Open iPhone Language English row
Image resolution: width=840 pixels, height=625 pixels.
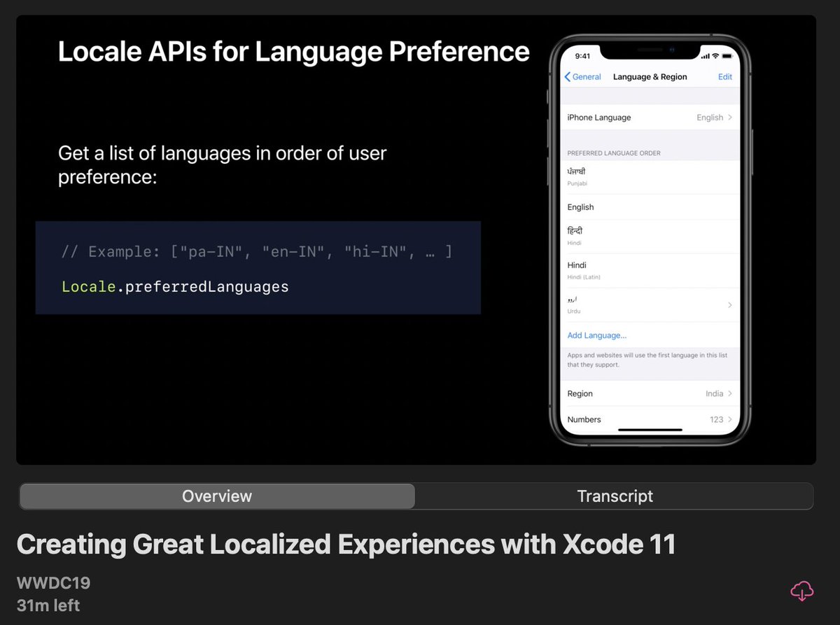click(x=651, y=118)
